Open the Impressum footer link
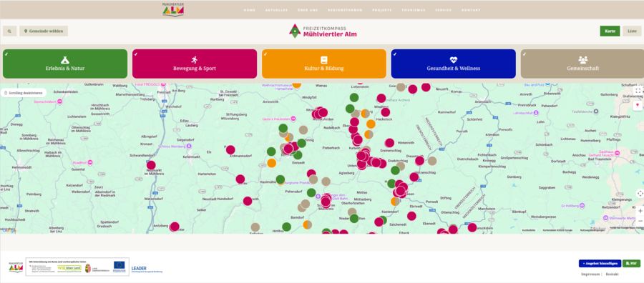The width and height of the screenshot is (644, 283). [x=590, y=274]
